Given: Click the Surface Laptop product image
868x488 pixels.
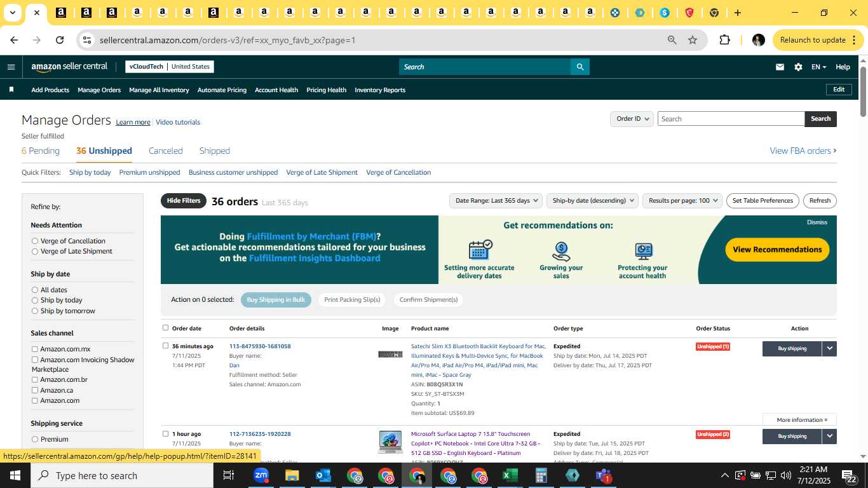Looking at the screenshot, I should [x=390, y=442].
